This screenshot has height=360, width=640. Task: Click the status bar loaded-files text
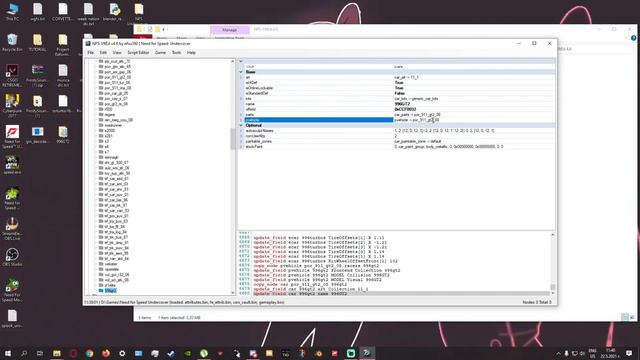pyautogui.click(x=184, y=302)
